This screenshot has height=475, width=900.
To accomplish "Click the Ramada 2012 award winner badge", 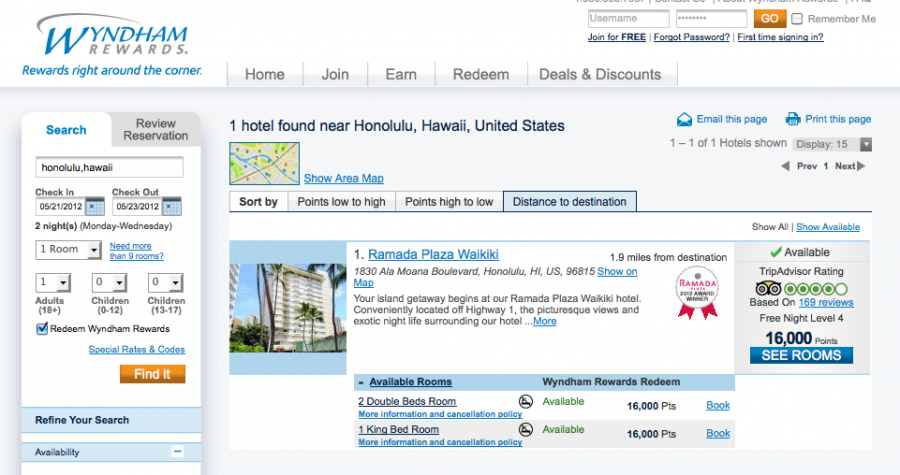I will pos(697,293).
